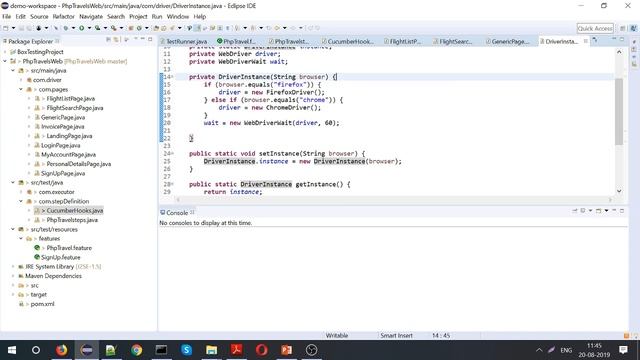Maximize the Package Explorer panel
Viewport: 640px width, 360px height.
coord(150,39)
